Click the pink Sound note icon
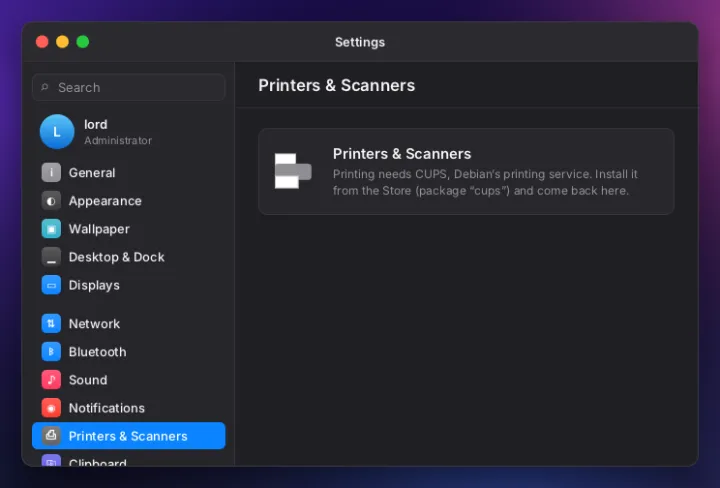 [51, 380]
